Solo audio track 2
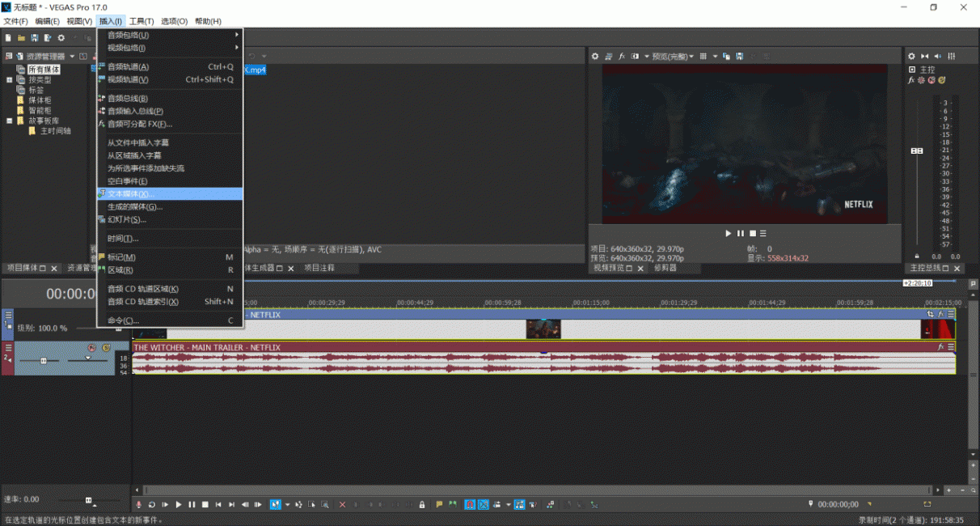Screen dimensions: 980x526 point(104,348)
